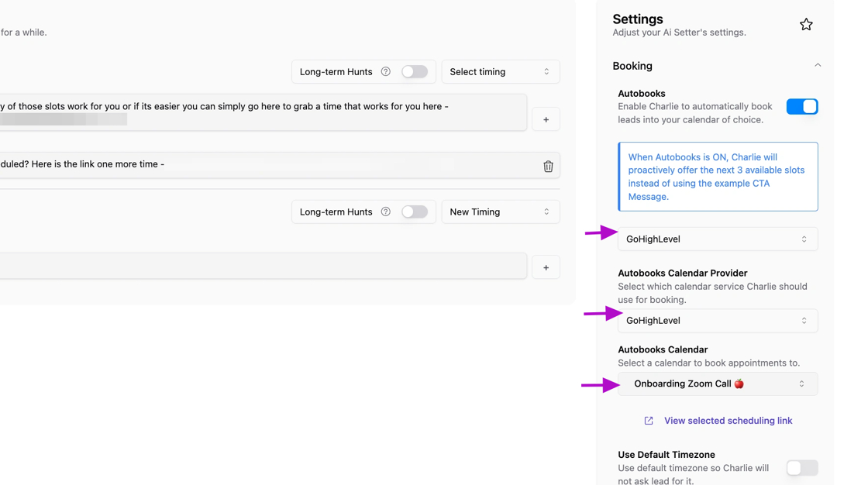
Task: Click the Autobooks Calendar Provider heading
Action: click(683, 273)
